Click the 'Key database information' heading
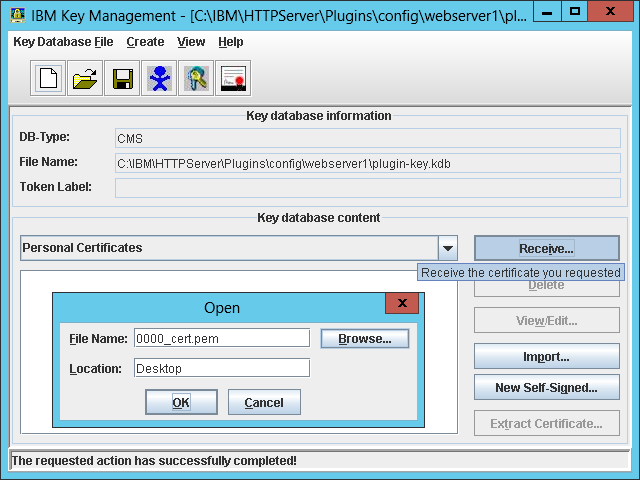The height and width of the screenshot is (480, 640). (319, 116)
